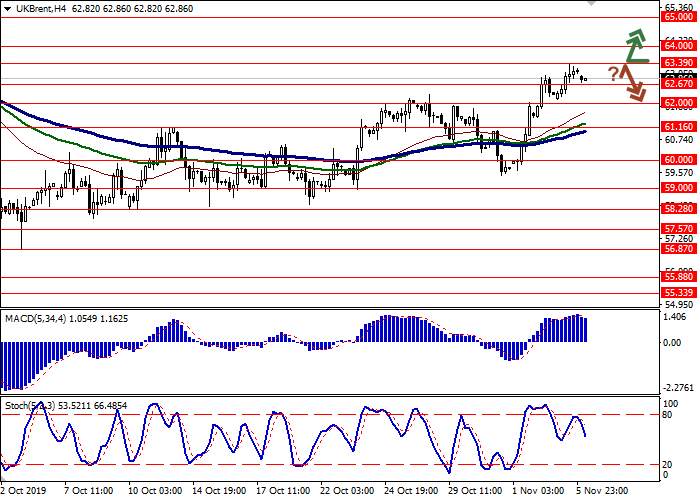Select the 65.000 red price level label
Image resolution: width=700 pixels, height=500 pixels.
click(x=679, y=17)
